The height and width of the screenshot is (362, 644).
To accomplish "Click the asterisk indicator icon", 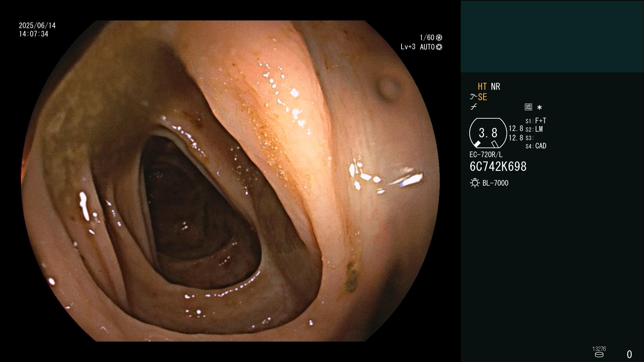I will click(x=539, y=107).
